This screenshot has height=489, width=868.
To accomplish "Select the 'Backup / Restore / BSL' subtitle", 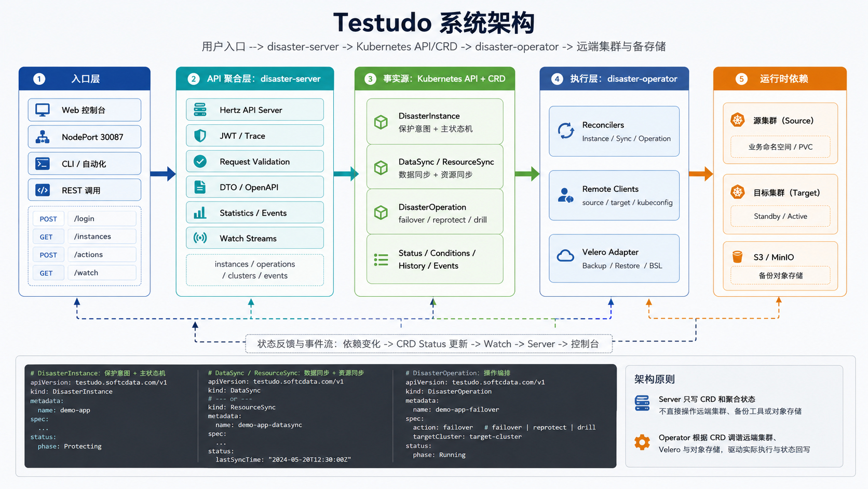I will (622, 266).
